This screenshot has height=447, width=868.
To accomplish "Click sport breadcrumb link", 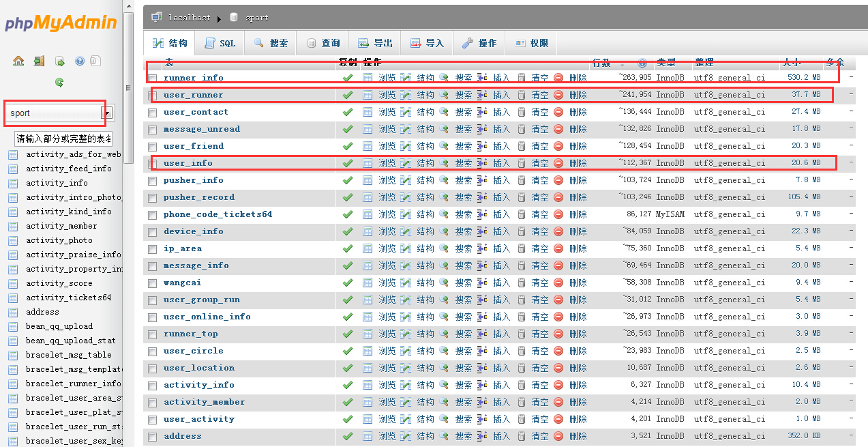I will coord(257,18).
